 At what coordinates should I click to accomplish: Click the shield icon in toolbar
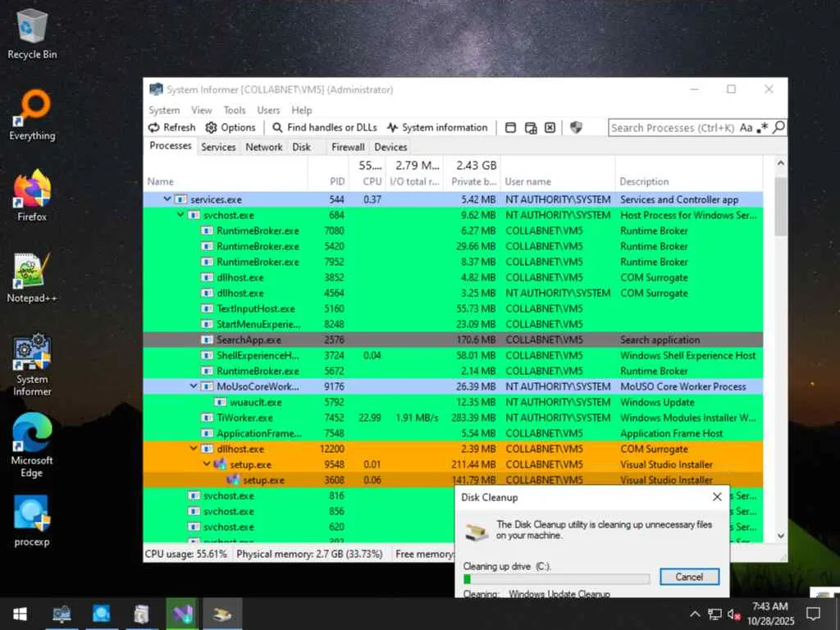tap(576, 127)
